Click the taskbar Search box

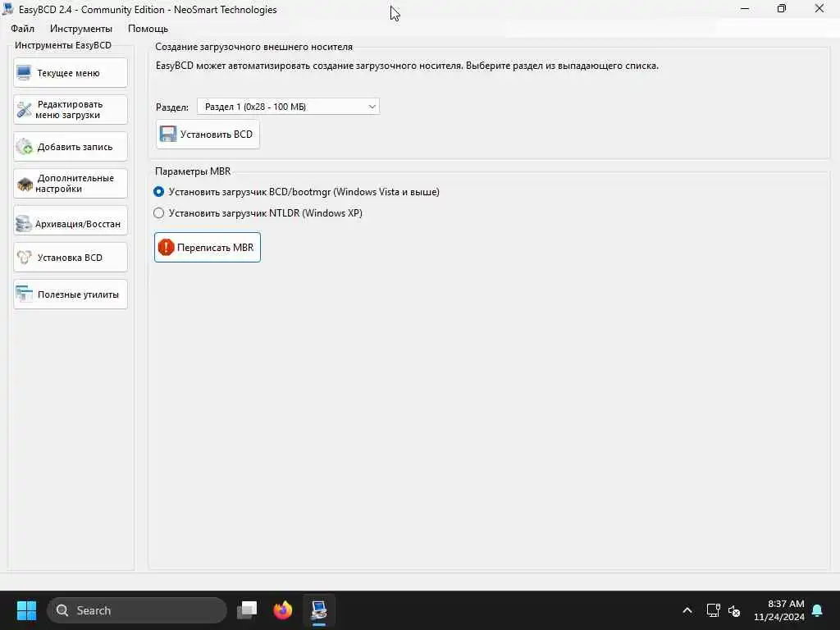click(137, 610)
